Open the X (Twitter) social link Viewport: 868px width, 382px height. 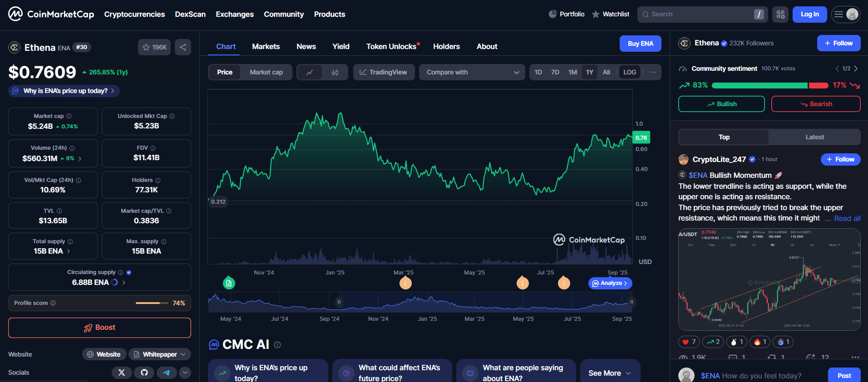[x=122, y=372]
